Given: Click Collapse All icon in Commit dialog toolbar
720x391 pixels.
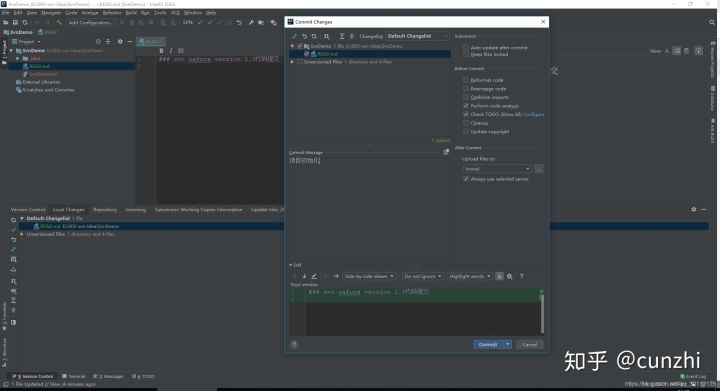Looking at the screenshot, I should point(352,36).
